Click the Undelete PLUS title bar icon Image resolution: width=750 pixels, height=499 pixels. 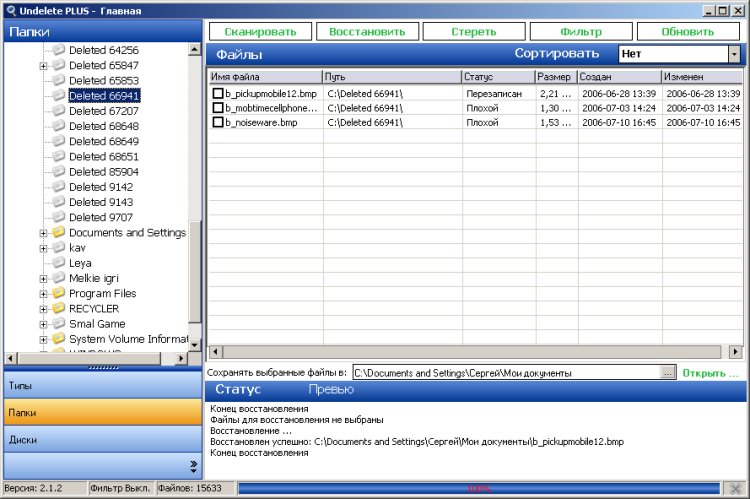click(x=11, y=11)
